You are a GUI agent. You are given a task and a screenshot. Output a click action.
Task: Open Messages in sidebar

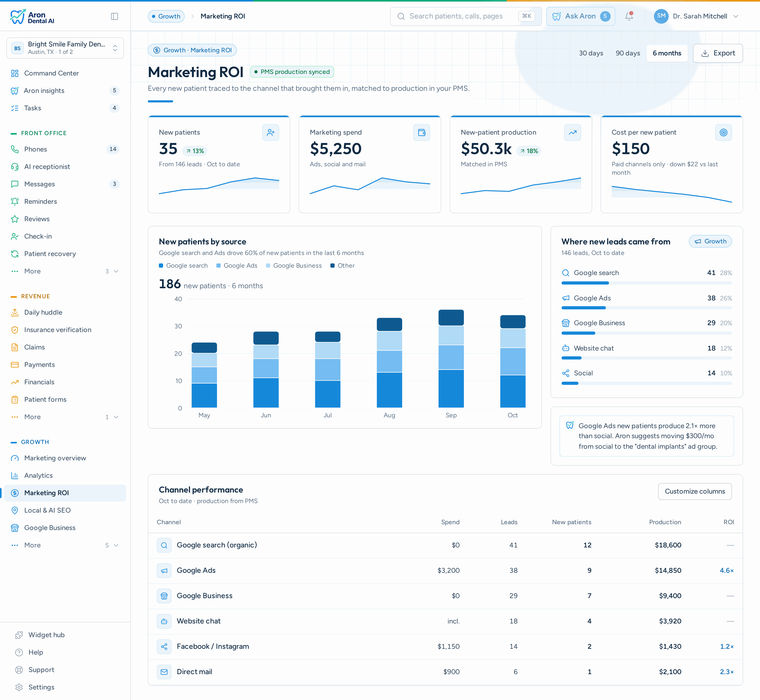point(65,184)
